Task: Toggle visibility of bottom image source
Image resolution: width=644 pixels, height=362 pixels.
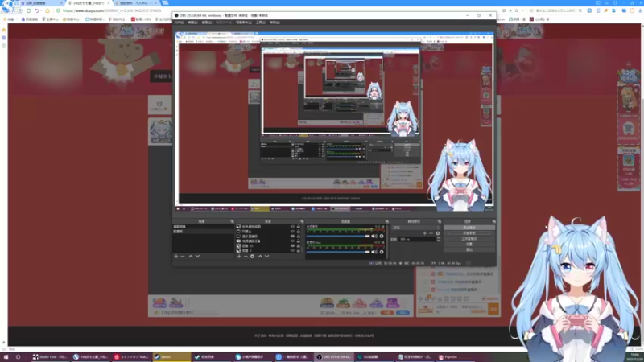Action: pyautogui.click(x=292, y=250)
